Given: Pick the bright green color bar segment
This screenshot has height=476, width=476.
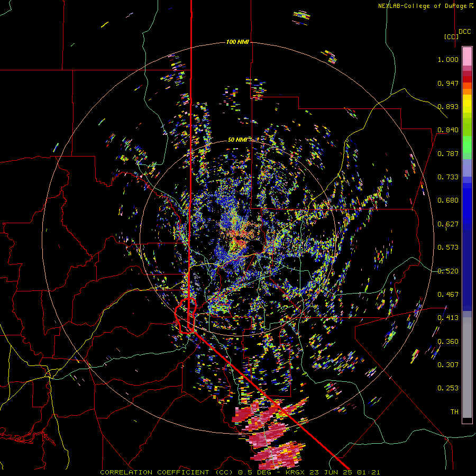Looking at the screenshot, I should (x=467, y=144).
